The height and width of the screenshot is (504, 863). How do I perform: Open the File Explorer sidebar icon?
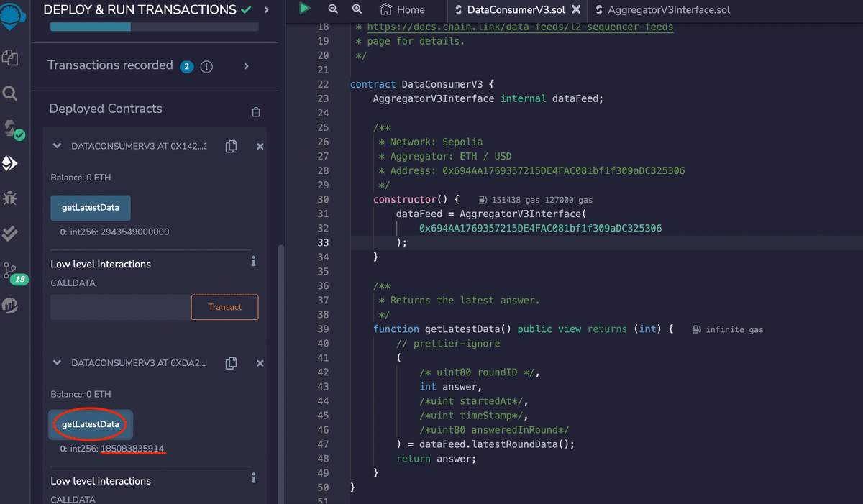click(10, 58)
